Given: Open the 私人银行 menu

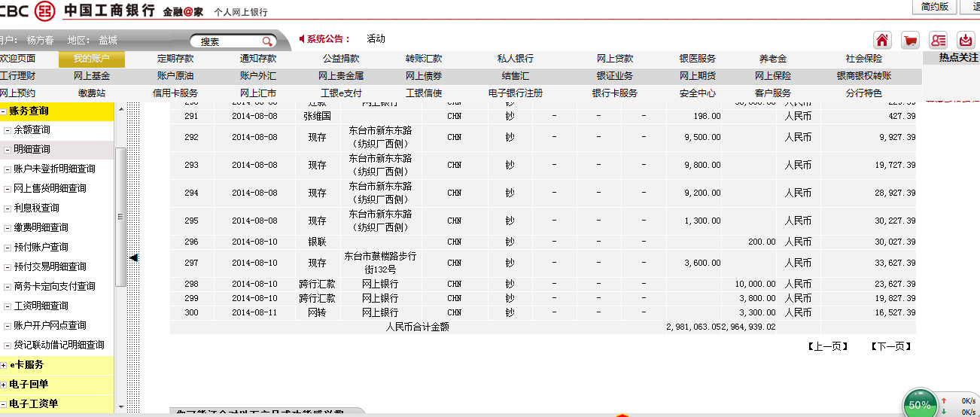Looking at the screenshot, I should [516, 59].
